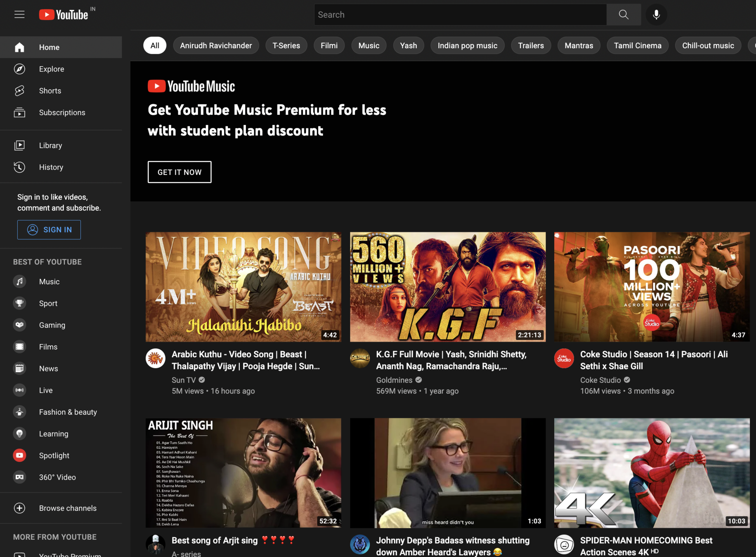Click the SIGN IN button
This screenshot has width=756, height=557.
49,230
